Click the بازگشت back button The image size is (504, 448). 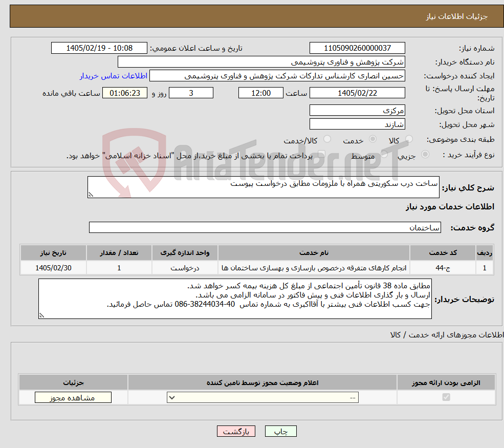pyautogui.click(x=236, y=431)
